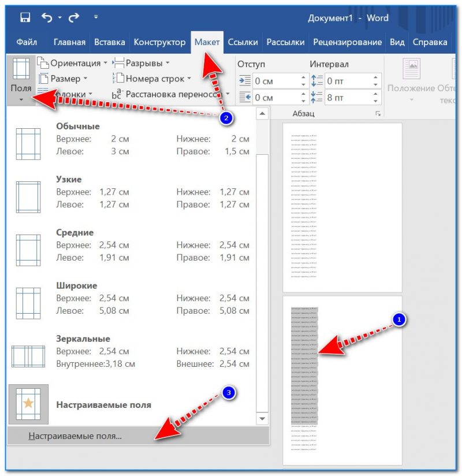Screen dimensions: 462x476
Task: Open the Абзац dialog launcher
Action: click(x=378, y=113)
